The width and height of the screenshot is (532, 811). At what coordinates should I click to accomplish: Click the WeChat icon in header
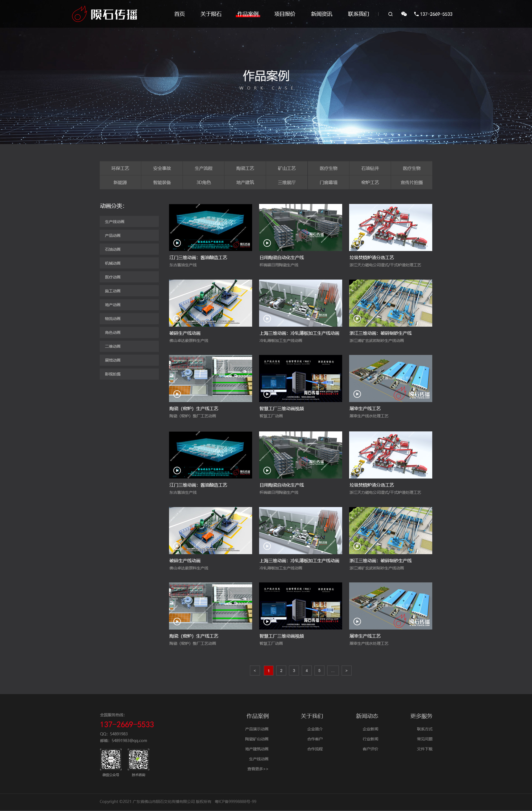404,14
